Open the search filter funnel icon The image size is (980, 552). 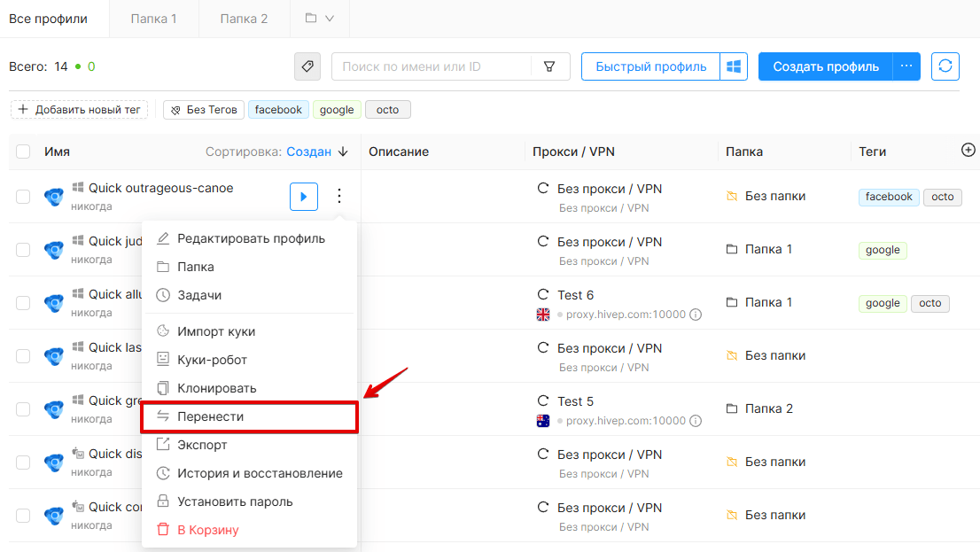tap(549, 66)
